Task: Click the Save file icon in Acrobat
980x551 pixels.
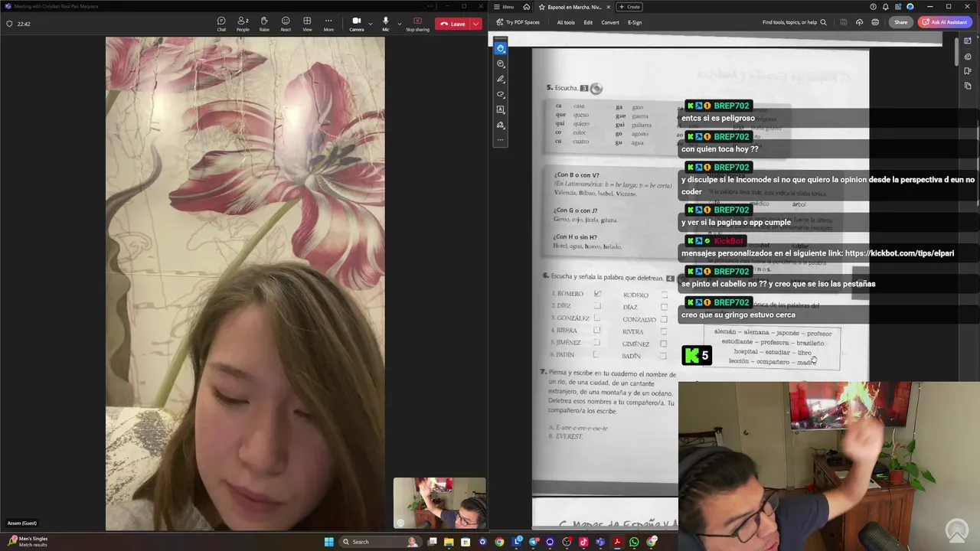Action: [843, 22]
